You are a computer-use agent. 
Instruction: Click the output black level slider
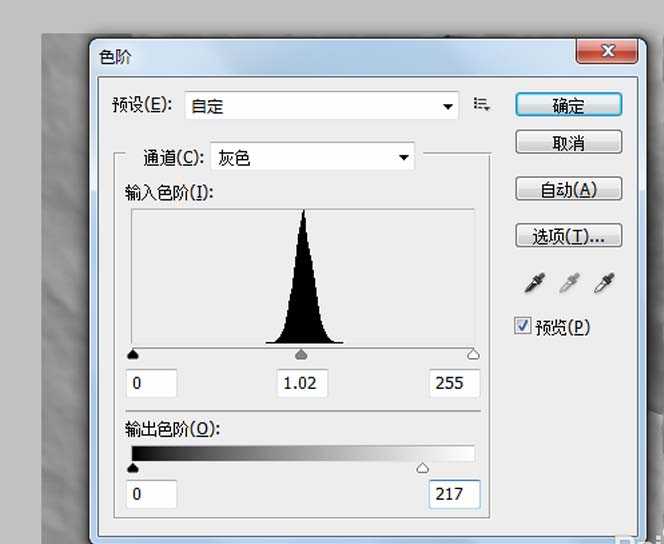(x=134, y=468)
